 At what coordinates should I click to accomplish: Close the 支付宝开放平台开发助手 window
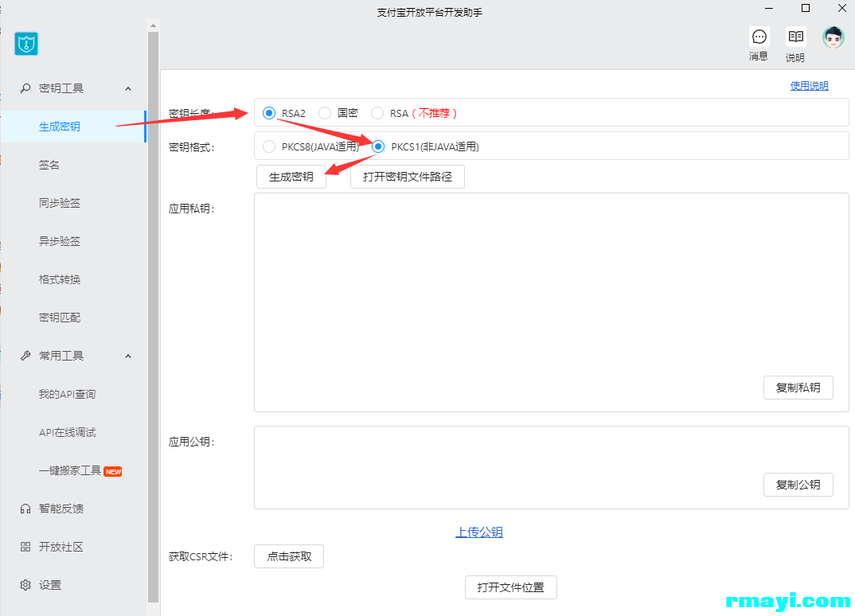(x=842, y=8)
